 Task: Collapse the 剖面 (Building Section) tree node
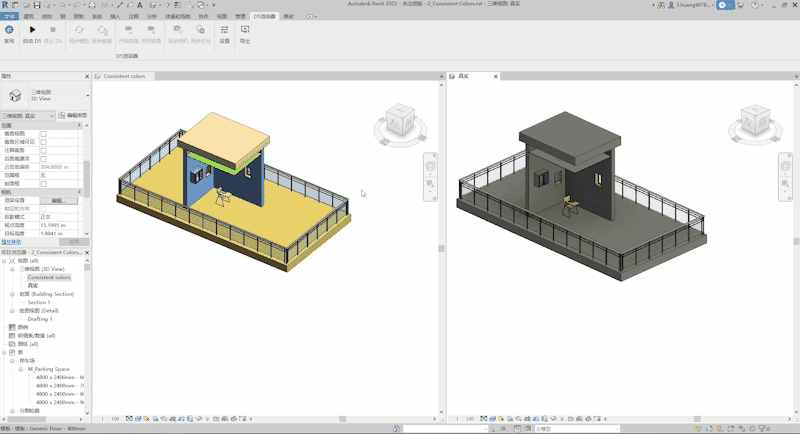[14, 294]
